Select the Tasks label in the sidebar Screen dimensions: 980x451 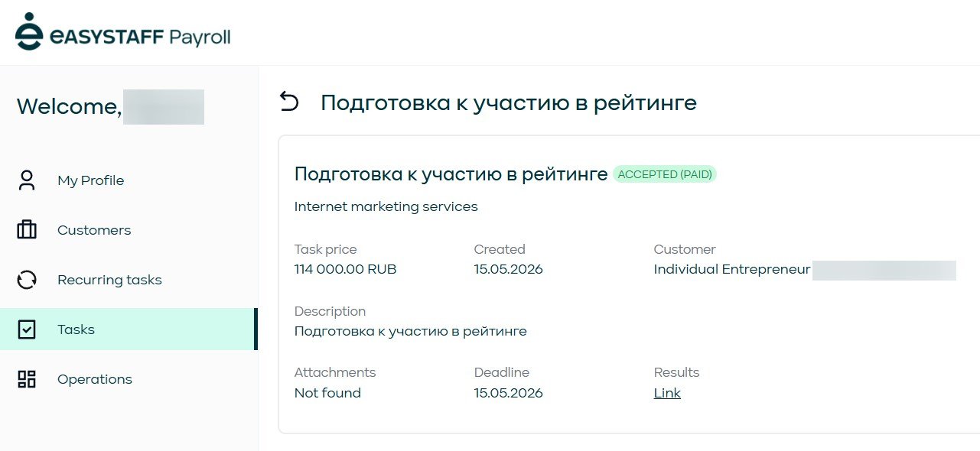76,329
